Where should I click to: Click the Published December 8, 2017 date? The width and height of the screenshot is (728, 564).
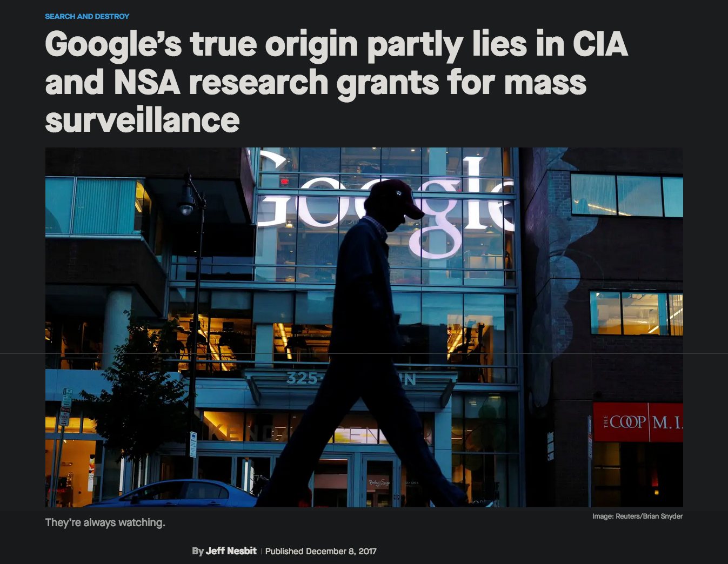[320, 551]
